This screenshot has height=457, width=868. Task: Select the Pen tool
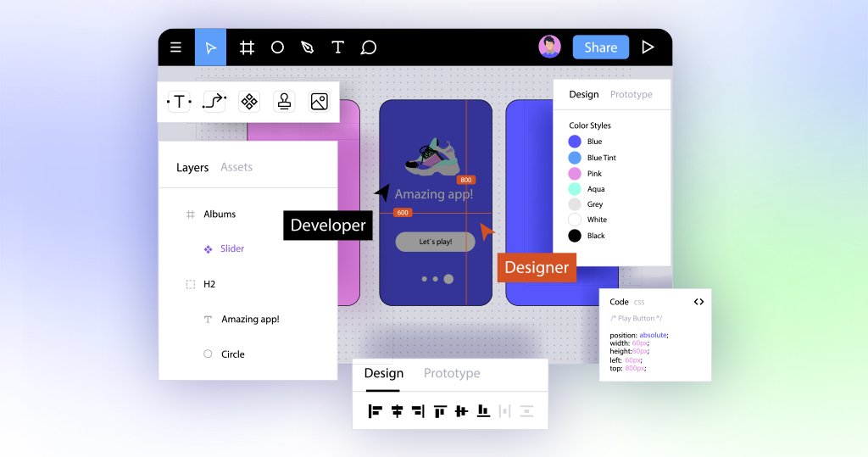point(307,47)
